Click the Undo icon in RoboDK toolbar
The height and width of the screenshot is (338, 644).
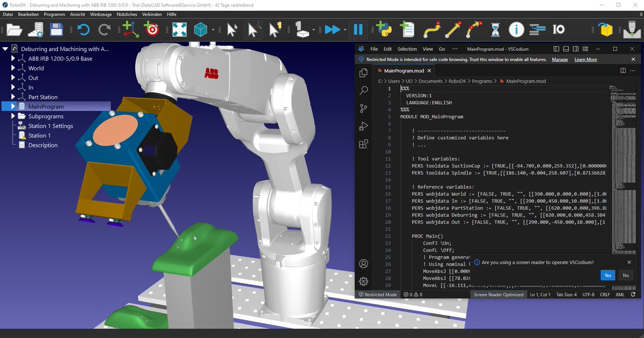coord(83,30)
